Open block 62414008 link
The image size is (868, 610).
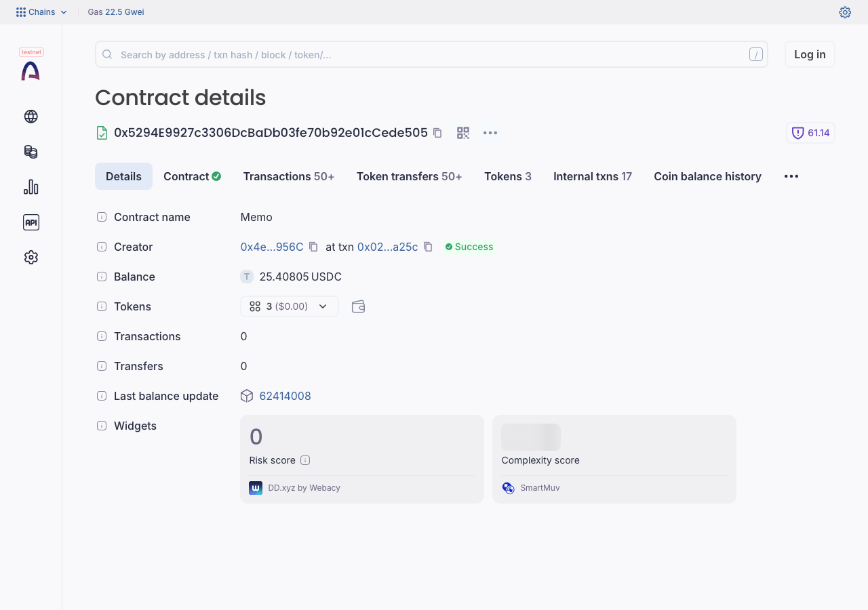tap(285, 396)
